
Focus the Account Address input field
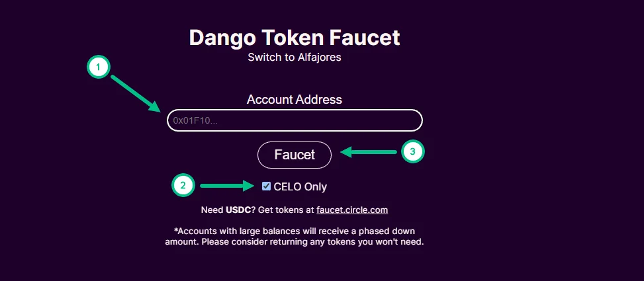pos(295,120)
